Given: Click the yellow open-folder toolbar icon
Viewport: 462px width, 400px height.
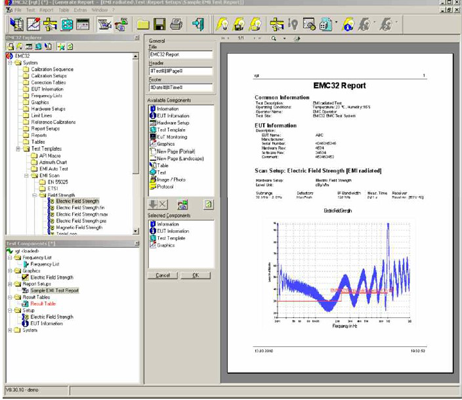Looking at the screenshot, I should 143,24.
